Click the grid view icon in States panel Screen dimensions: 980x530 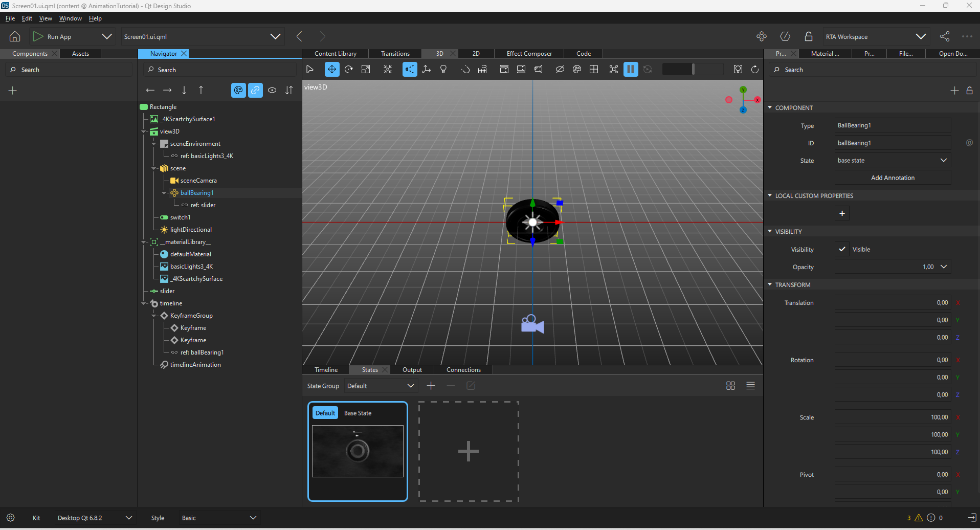tap(730, 386)
